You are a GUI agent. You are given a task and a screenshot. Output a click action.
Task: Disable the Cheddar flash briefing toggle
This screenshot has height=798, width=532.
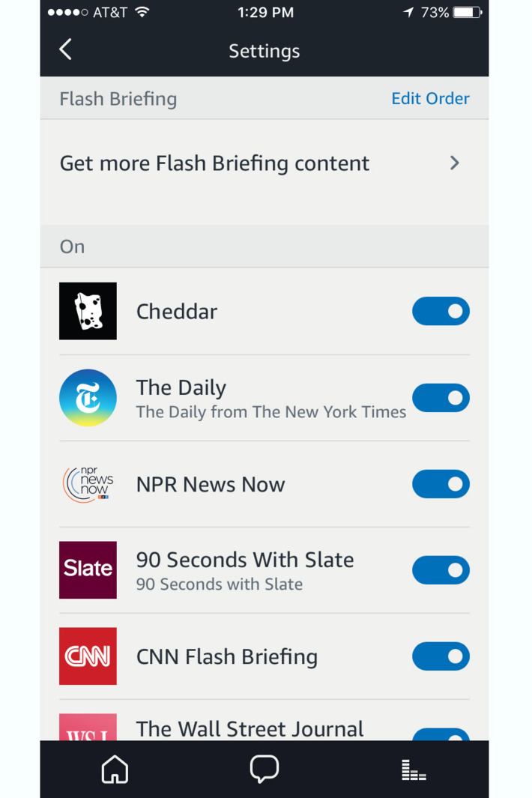(441, 311)
